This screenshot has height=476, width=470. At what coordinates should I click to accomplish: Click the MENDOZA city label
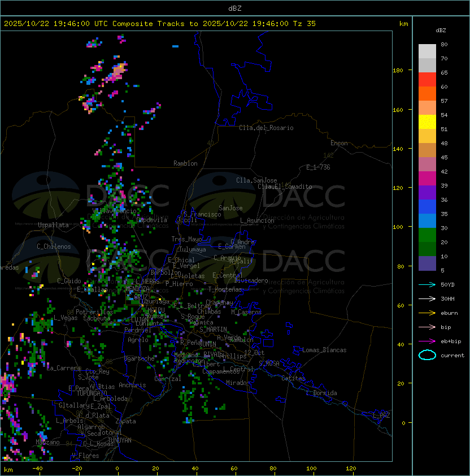click(137, 288)
